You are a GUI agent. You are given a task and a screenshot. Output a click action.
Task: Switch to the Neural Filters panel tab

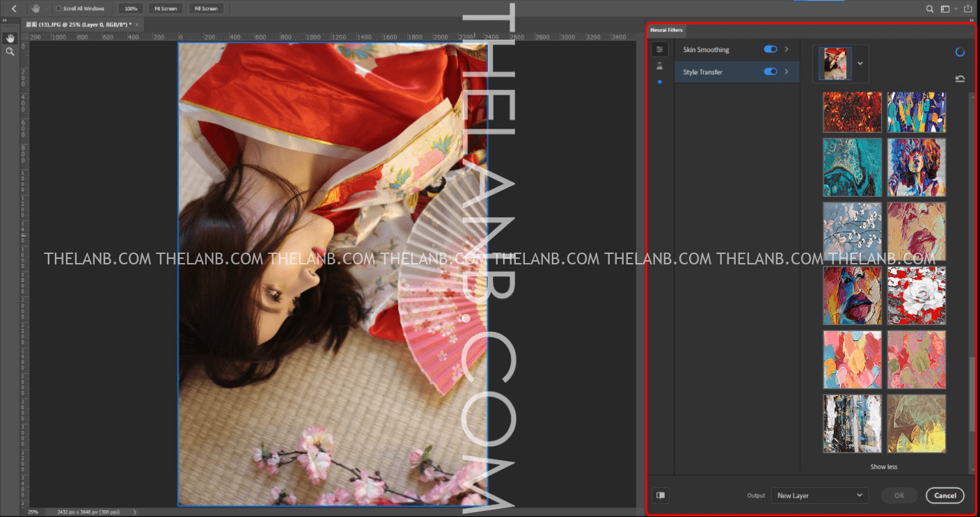666,31
